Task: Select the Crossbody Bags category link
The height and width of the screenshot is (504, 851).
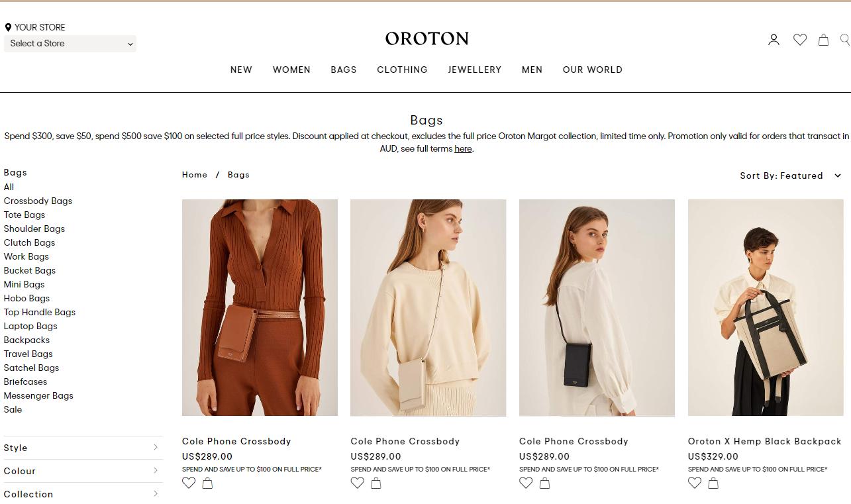Action: point(38,201)
